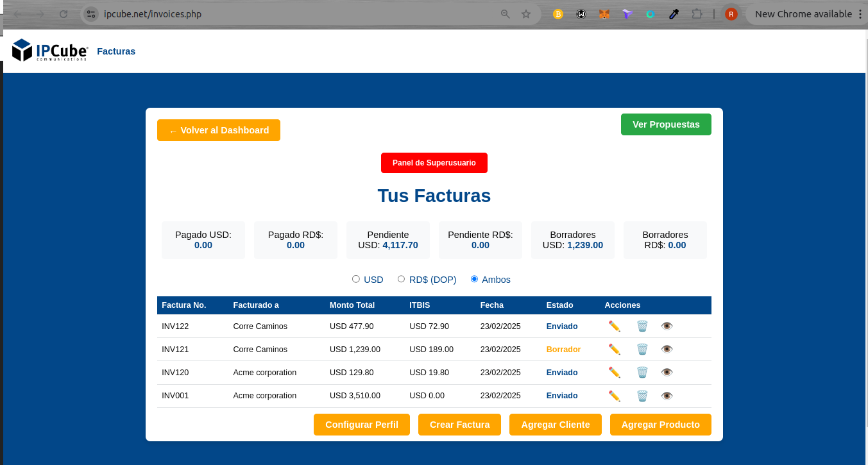Delete invoice INV121 with the trash icon
Image resolution: width=868 pixels, height=465 pixels.
[642, 349]
